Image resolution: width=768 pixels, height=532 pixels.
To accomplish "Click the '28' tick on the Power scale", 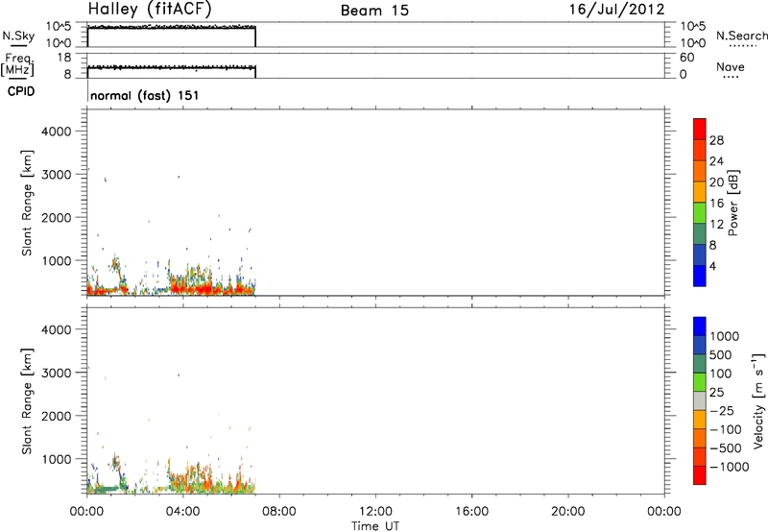I will pyautogui.click(x=716, y=140).
